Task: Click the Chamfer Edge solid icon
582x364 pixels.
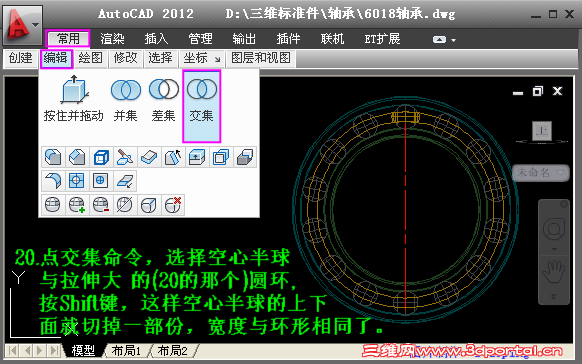Action: [x=77, y=157]
